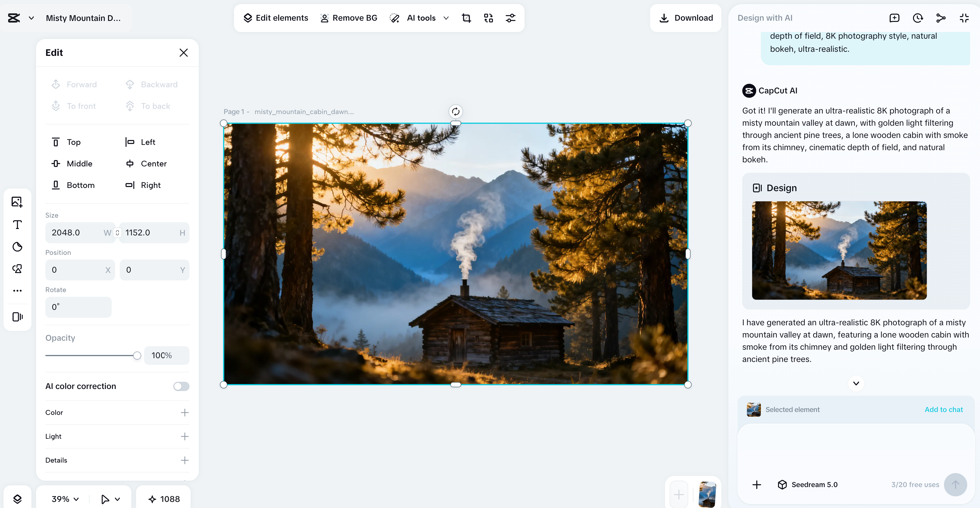Enable AI color correction
The image size is (980, 508).
tap(181, 386)
